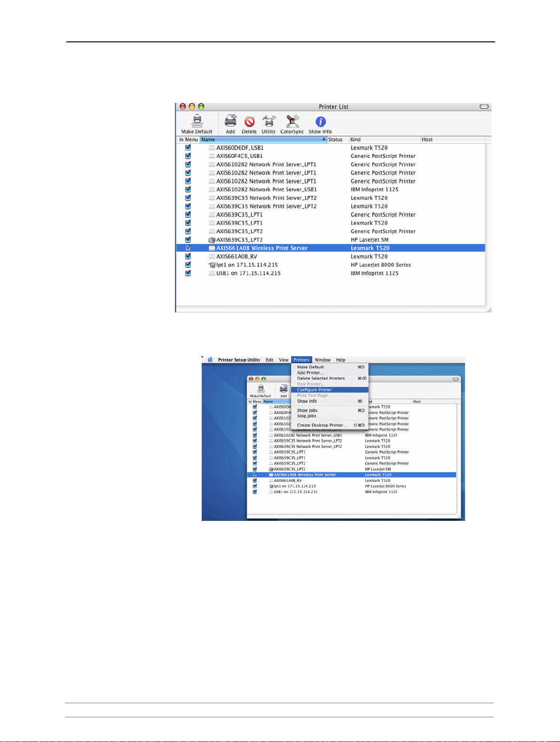Click printer icon beside USB1 on 171.15.114.215, upper list
Screen dimensions: 560x742
pyautogui.click(x=212, y=273)
